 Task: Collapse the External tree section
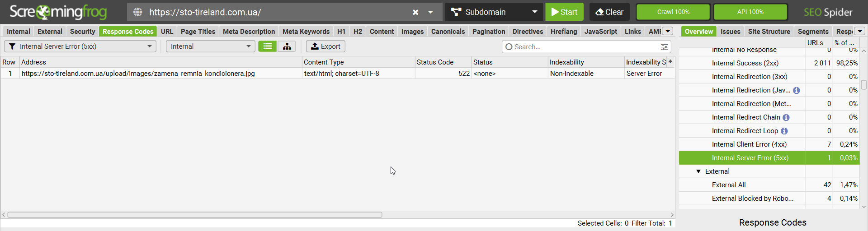coord(698,171)
